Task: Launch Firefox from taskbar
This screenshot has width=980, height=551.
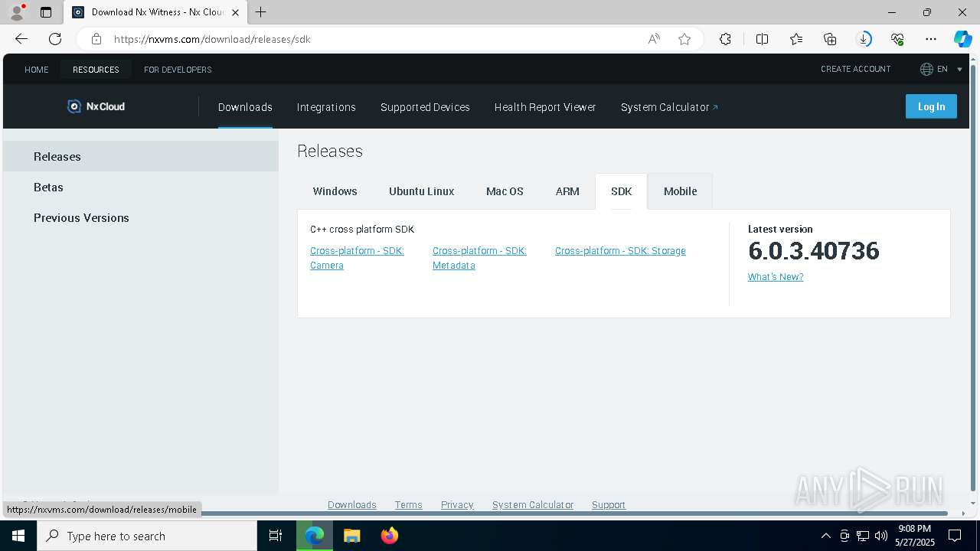Action: tap(390, 536)
